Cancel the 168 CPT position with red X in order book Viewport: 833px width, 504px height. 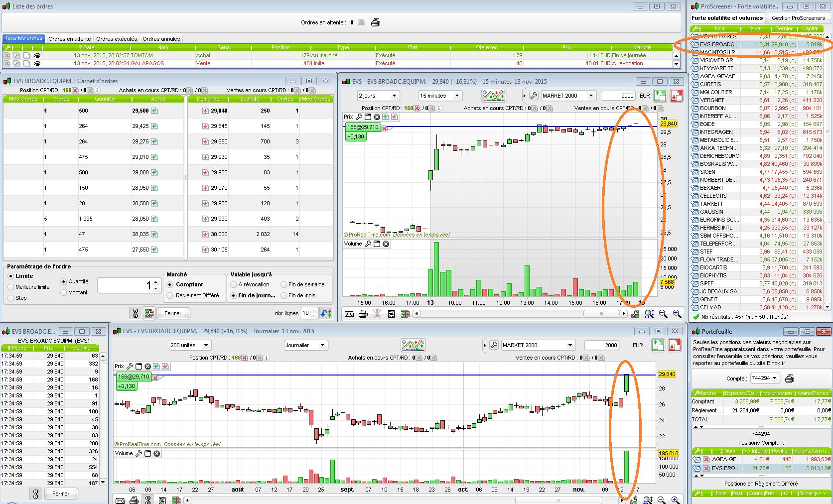pyautogui.click(x=75, y=90)
